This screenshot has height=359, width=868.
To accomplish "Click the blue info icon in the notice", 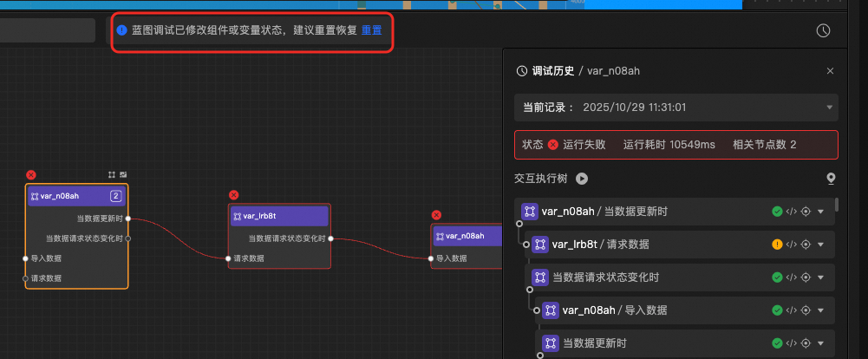I will point(121,30).
